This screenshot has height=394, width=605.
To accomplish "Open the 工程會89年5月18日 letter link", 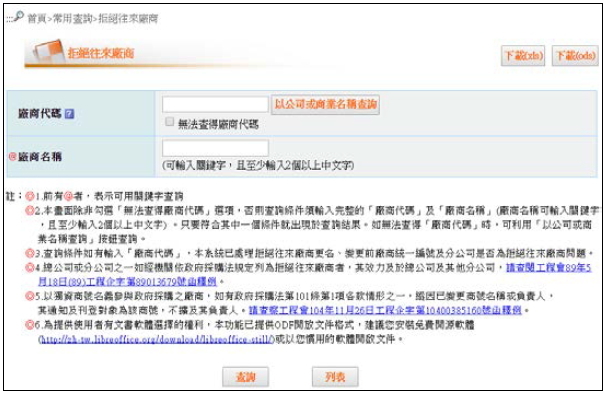I will (x=314, y=274).
